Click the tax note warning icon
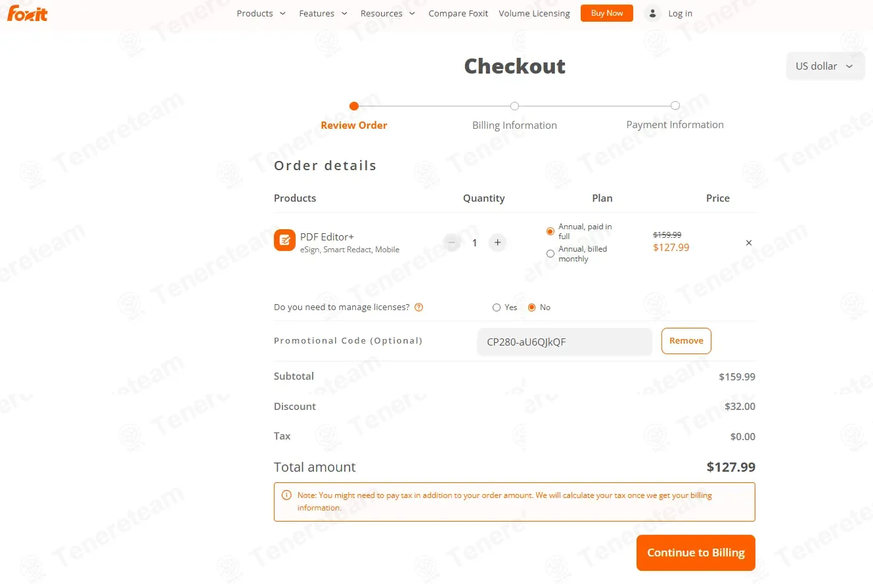 (286, 495)
